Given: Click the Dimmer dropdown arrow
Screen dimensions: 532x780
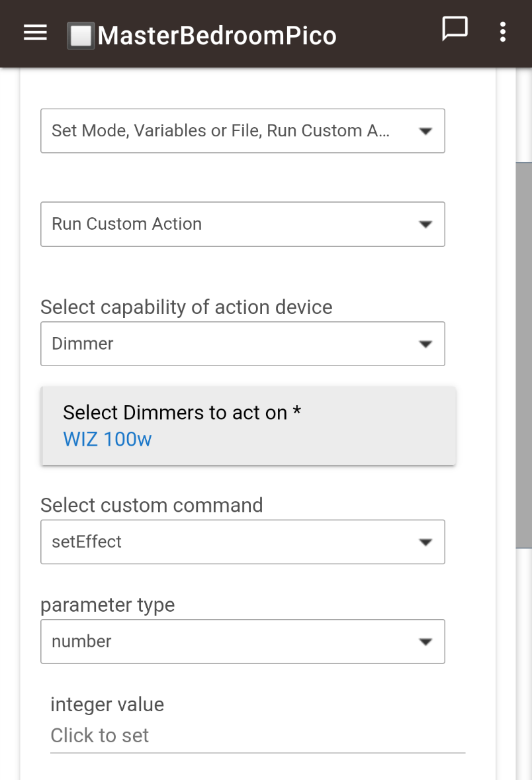Looking at the screenshot, I should coord(425,344).
